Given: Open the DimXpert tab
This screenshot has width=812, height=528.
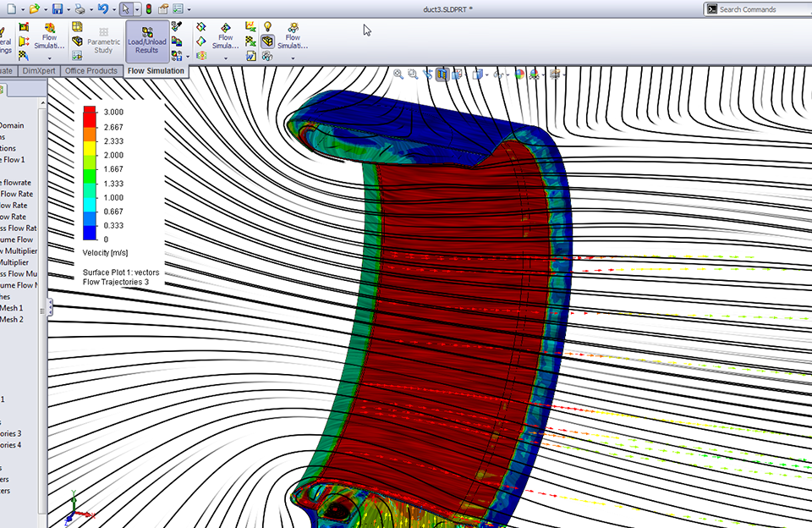Looking at the screenshot, I should pyautogui.click(x=38, y=71).
